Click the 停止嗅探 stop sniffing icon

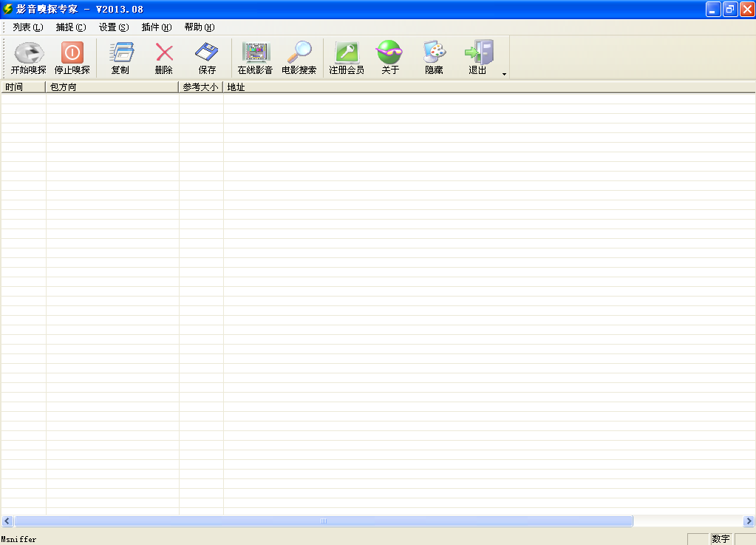pos(72,52)
